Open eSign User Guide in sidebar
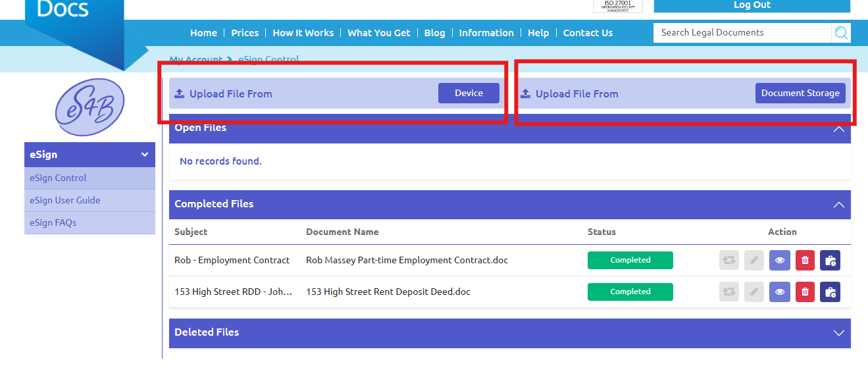The height and width of the screenshot is (387, 868). pos(65,200)
